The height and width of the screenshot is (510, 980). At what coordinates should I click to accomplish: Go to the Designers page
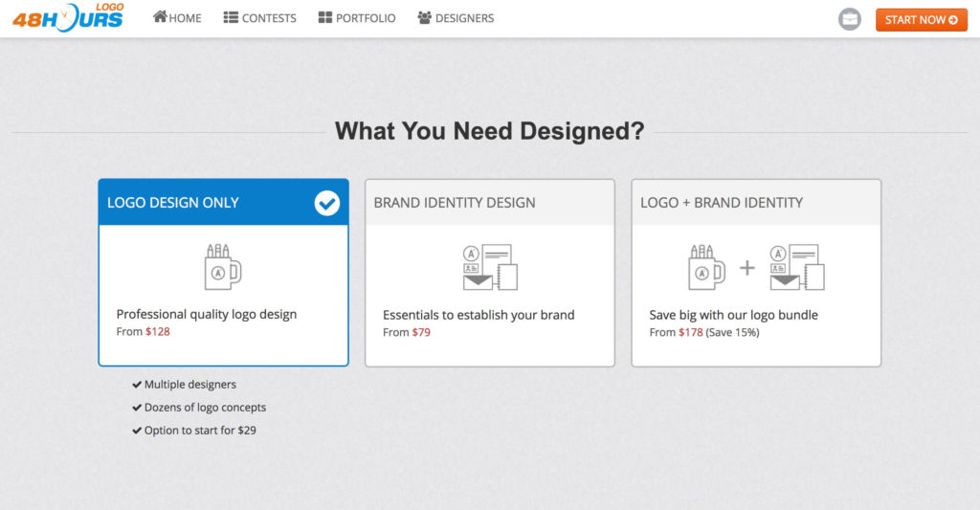pyautogui.click(x=464, y=18)
